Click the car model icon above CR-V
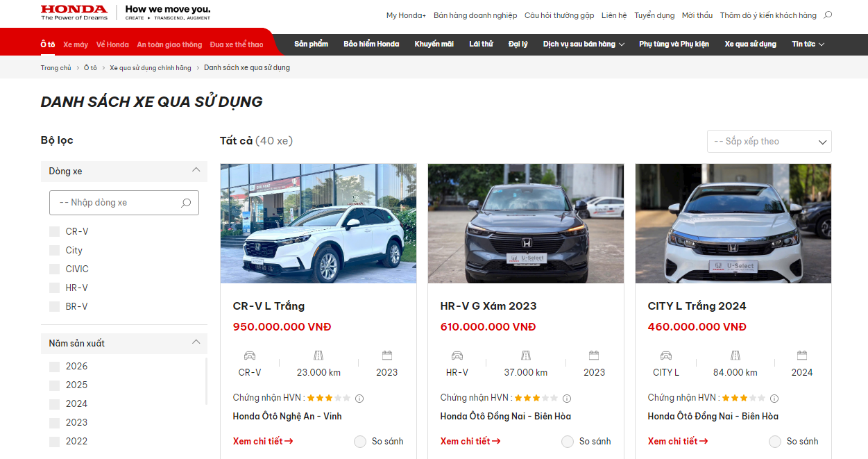This screenshot has height=459, width=868. (x=250, y=356)
